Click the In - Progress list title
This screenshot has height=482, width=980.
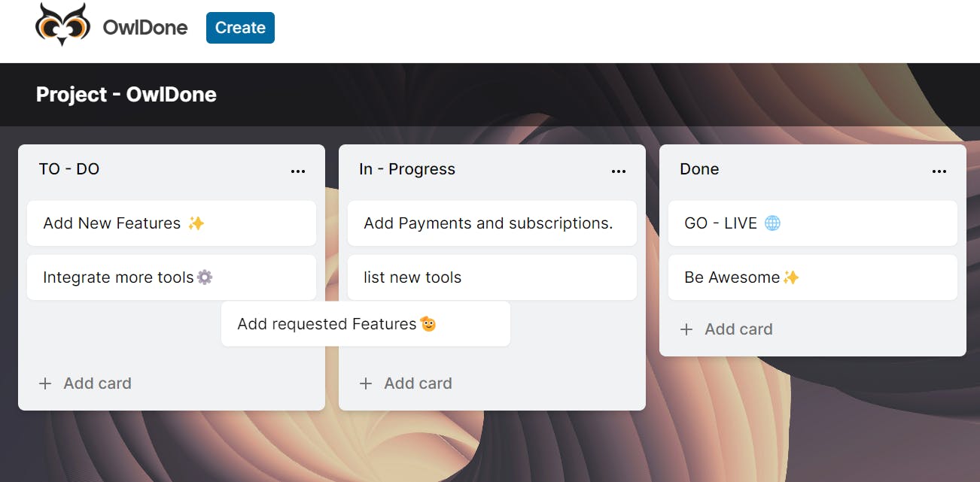407,169
